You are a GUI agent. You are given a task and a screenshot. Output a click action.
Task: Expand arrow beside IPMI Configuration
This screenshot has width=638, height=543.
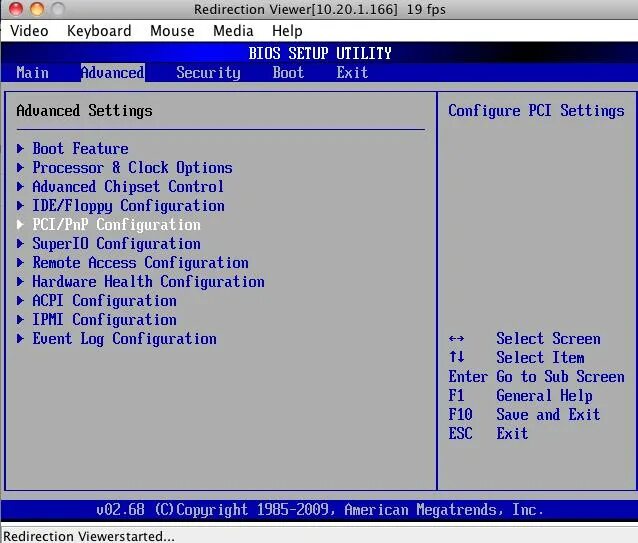tap(20, 319)
